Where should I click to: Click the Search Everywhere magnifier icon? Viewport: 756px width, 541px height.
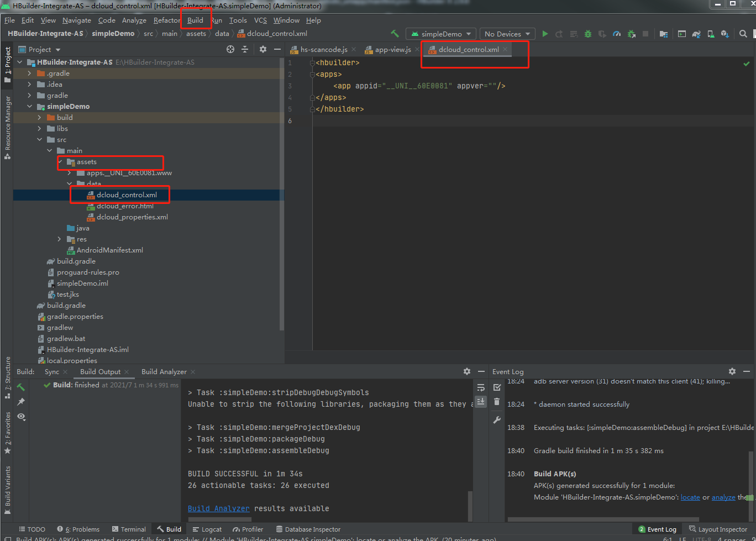[x=743, y=34]
